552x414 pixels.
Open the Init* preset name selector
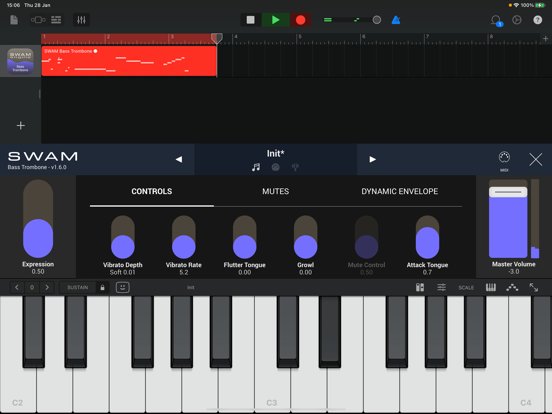click(x=275, y=153)
